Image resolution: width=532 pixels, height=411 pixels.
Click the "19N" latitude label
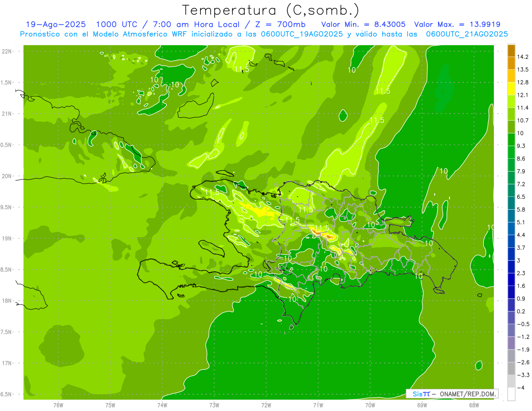coord(8,239)
